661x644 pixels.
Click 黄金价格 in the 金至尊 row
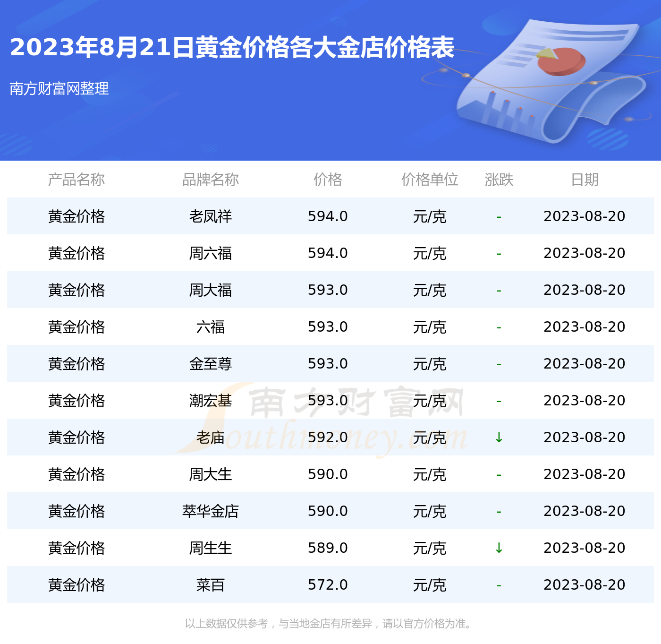[x=76, y=364]
